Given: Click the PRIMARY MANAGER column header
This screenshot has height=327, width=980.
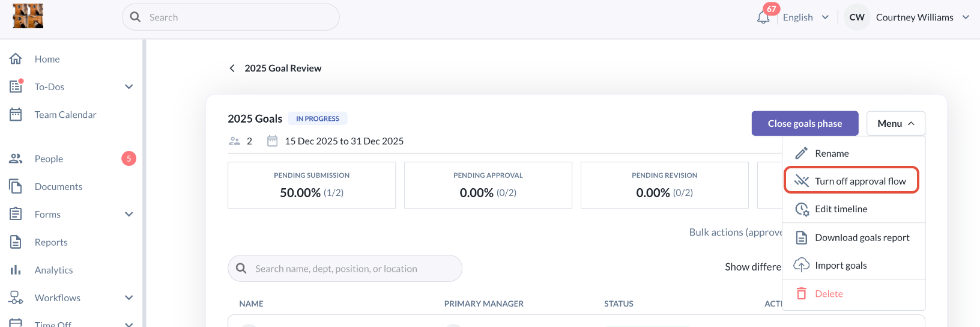Looking at the screenshot, I should 483,304.
